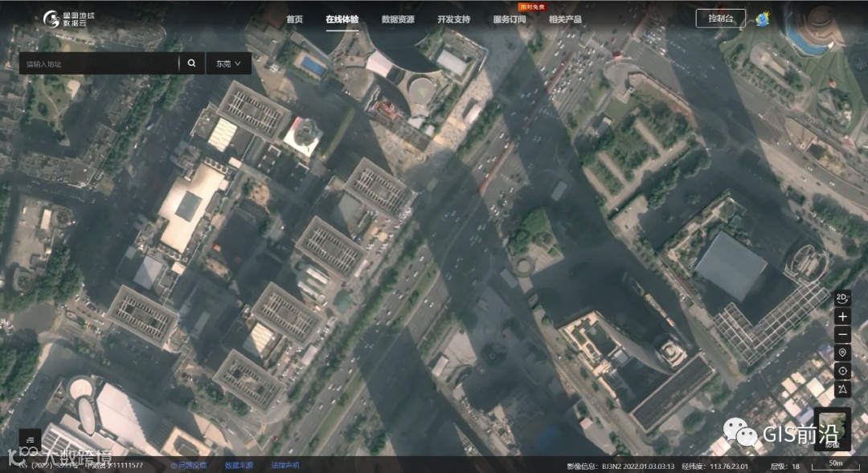
Task: Switch basemap via 影像 thumbnail
Action: coord(832,430)
